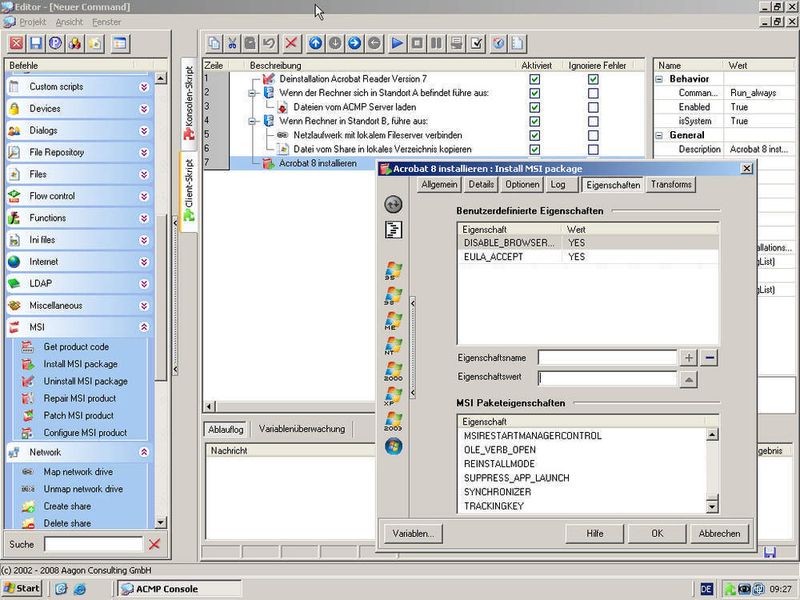The width and height of the screenshot is (800, 600).
Task: Collapse the Behavior property group
Action: point(659,79)
